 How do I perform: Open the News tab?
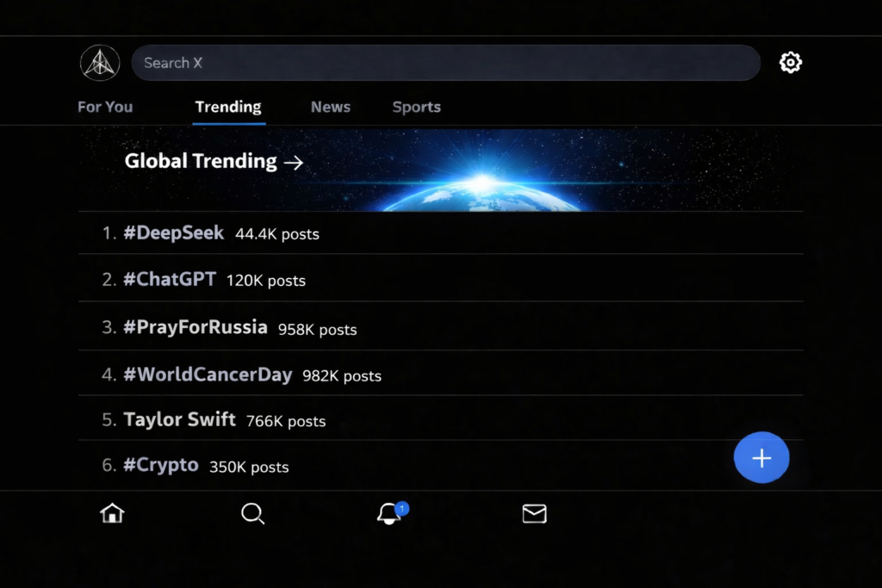pyautogui.click(x=330, y=107)
